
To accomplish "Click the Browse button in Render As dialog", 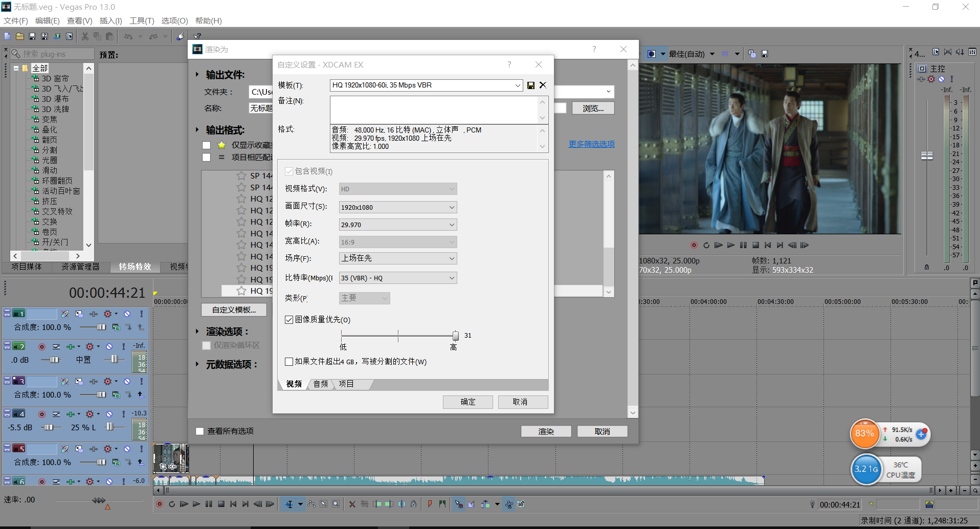I will [593, 108].
